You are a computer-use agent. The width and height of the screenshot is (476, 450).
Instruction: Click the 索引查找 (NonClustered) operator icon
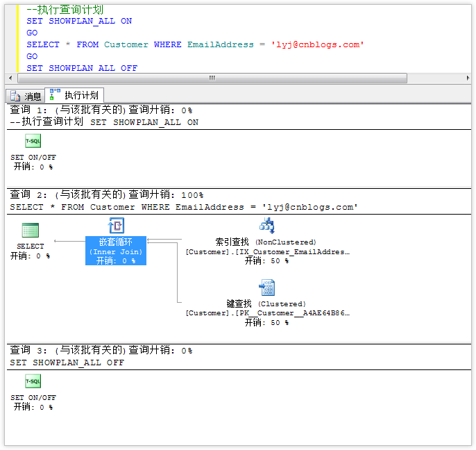coord(266,225)
